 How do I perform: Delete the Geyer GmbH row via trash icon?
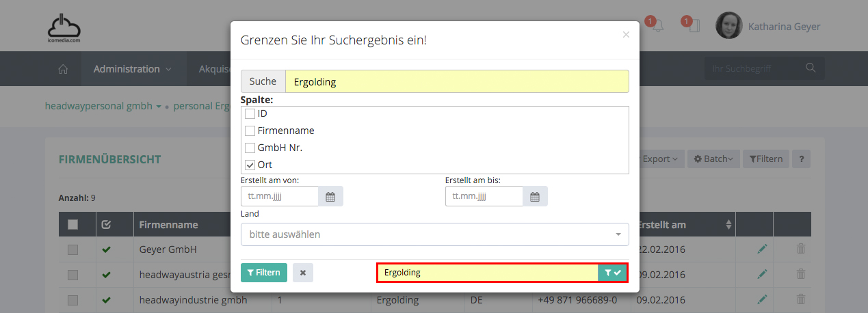tap(801, 249)
